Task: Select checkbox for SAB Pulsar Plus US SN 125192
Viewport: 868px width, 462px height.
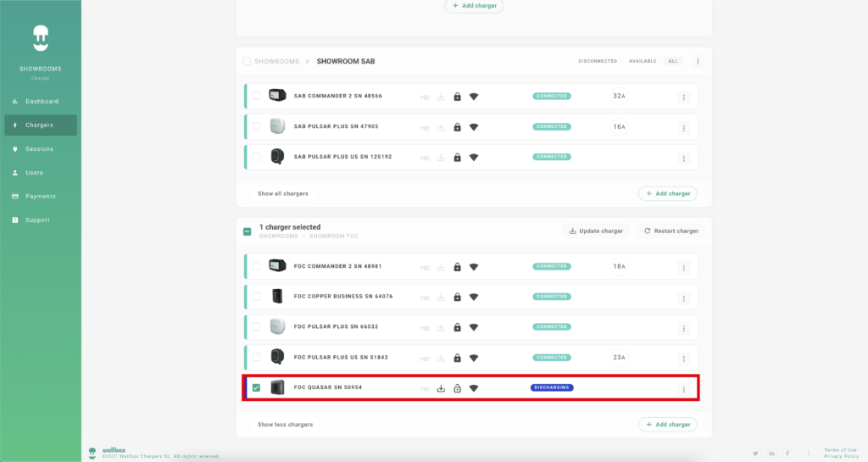Action: click(256, 157)
